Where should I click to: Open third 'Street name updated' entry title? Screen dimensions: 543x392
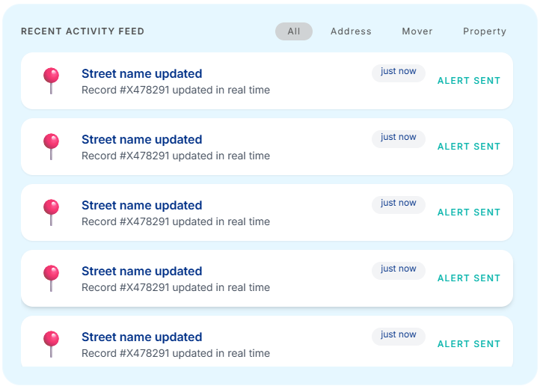141,205
